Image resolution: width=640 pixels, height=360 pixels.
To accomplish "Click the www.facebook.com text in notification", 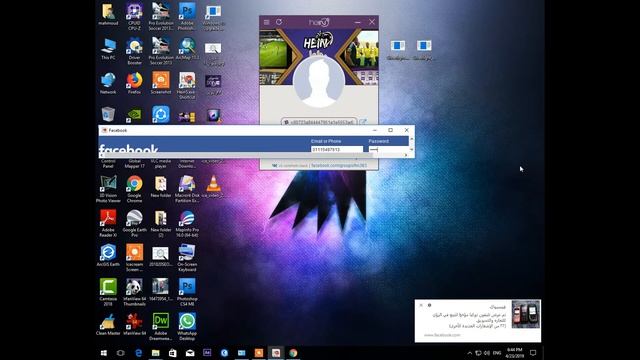I will tap(442, 335).
